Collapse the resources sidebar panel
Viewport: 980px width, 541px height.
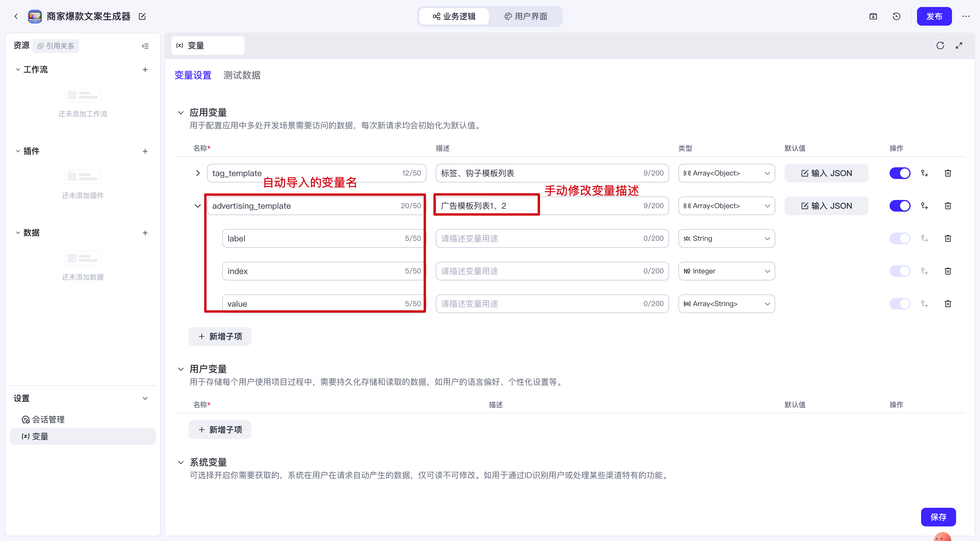click(x=145, y=46)
